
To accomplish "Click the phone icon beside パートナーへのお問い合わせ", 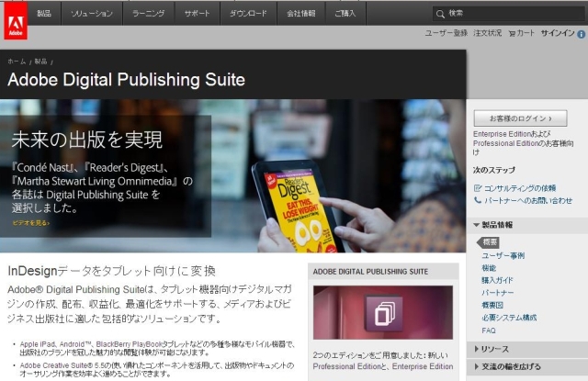I will pos(478,200).
